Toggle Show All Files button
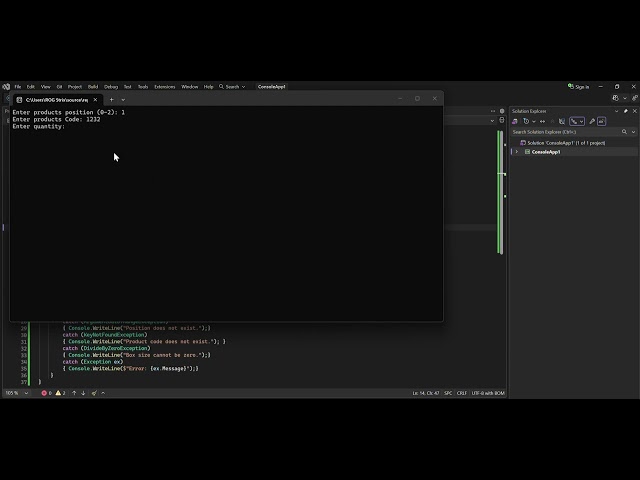 coord(574,121)
